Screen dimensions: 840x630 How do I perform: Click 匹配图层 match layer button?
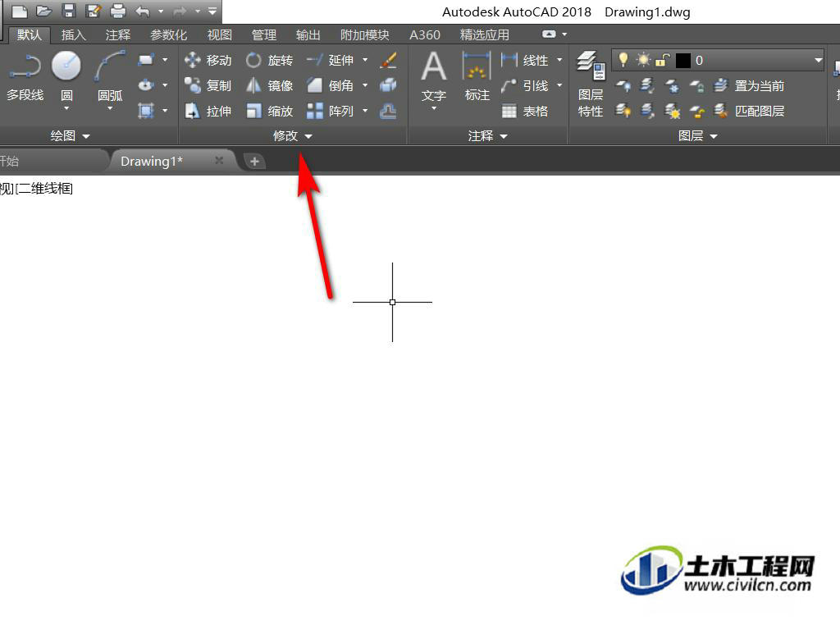tap(750, 112)
